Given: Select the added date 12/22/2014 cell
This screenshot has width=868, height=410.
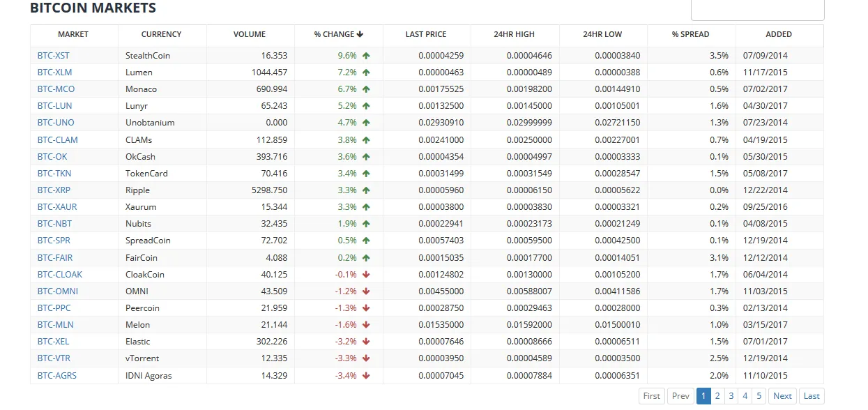Looking at the screenshot, I should click(779, 190).
